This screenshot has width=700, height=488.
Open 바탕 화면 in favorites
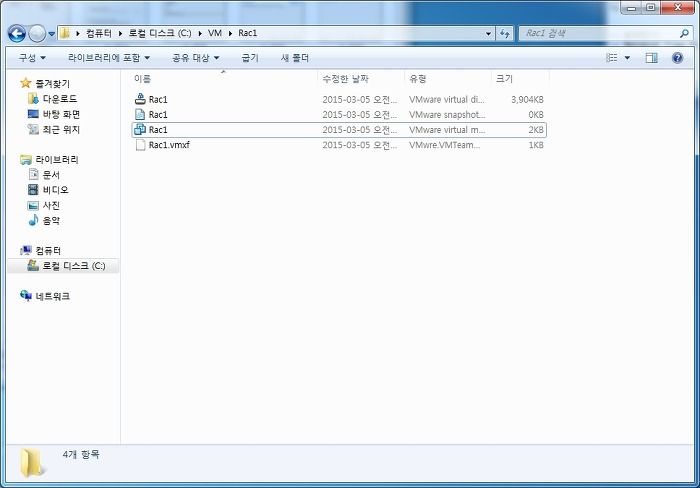(x=61, y=114)
